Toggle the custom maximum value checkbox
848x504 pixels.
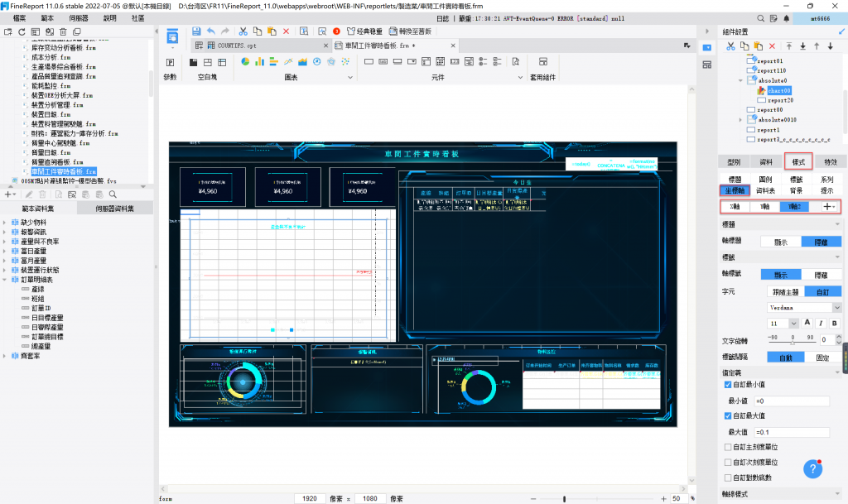(728, 416)
